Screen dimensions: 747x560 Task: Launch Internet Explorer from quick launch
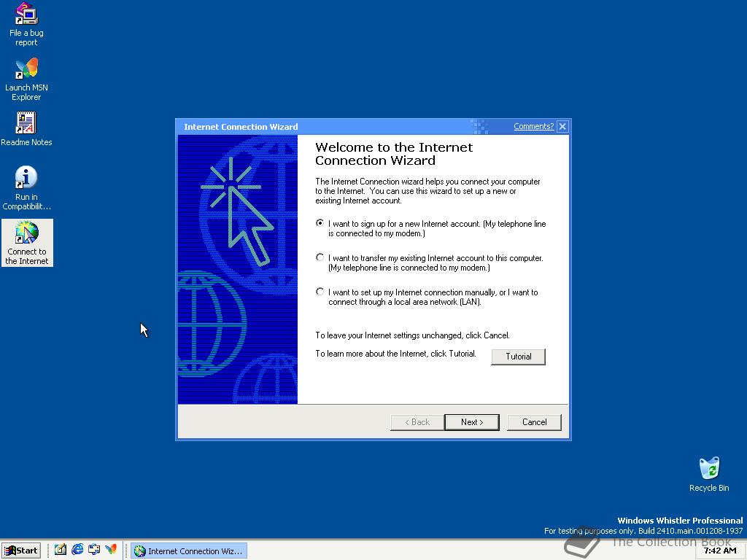[77, 550]
